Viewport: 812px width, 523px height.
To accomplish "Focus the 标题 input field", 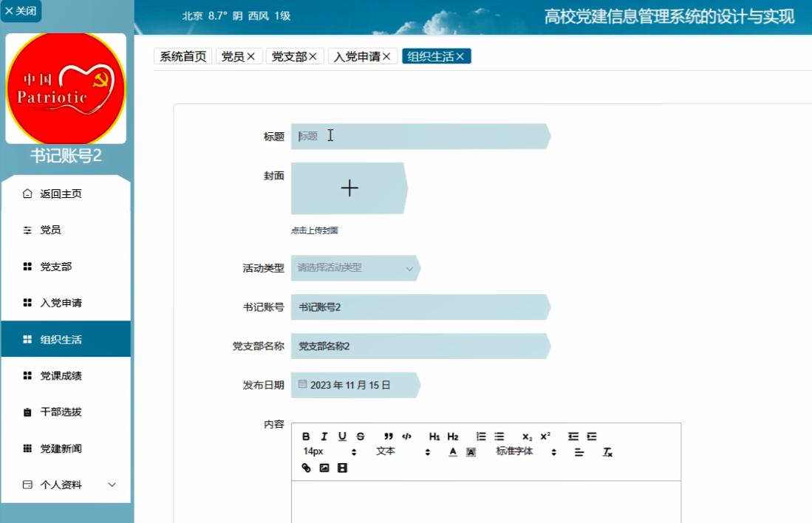I will (420, 137).
